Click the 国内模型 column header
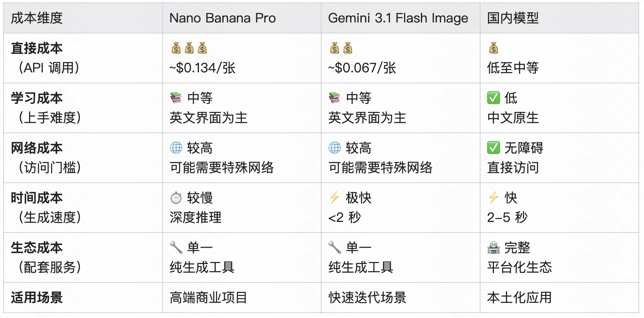Viewport: 644px width, 318px height. [x=513, y=18]
